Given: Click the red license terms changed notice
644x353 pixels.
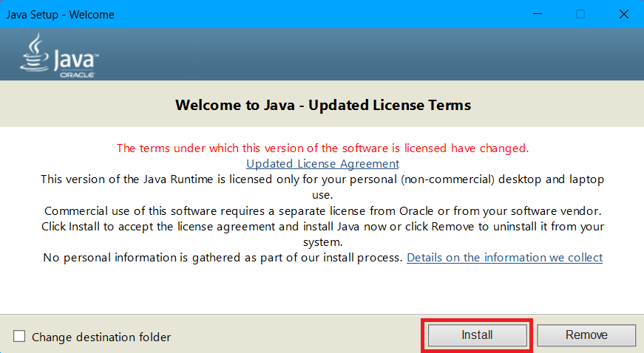Looking at the screenshot, I should 322,148.
